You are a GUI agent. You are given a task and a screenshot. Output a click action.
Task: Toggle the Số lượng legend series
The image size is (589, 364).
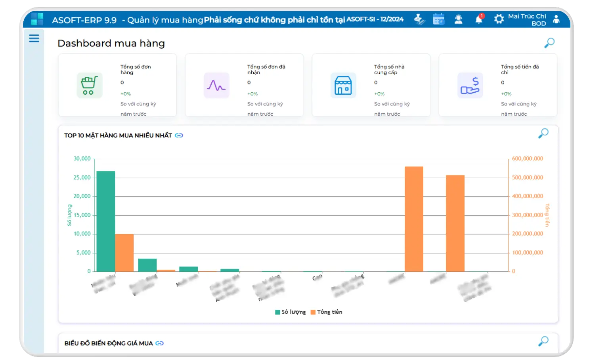click(x=291, y=312)
